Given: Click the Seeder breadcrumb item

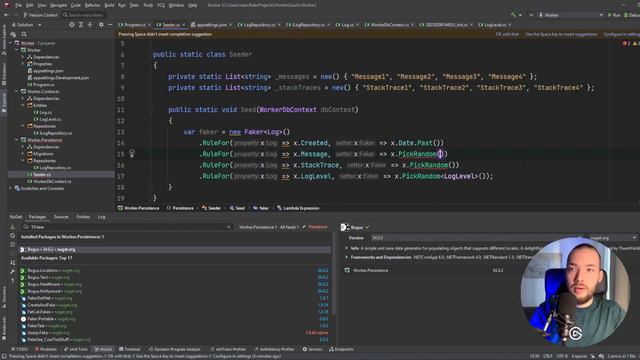Looking at the screenshot, I should click(x=211, y=208).
